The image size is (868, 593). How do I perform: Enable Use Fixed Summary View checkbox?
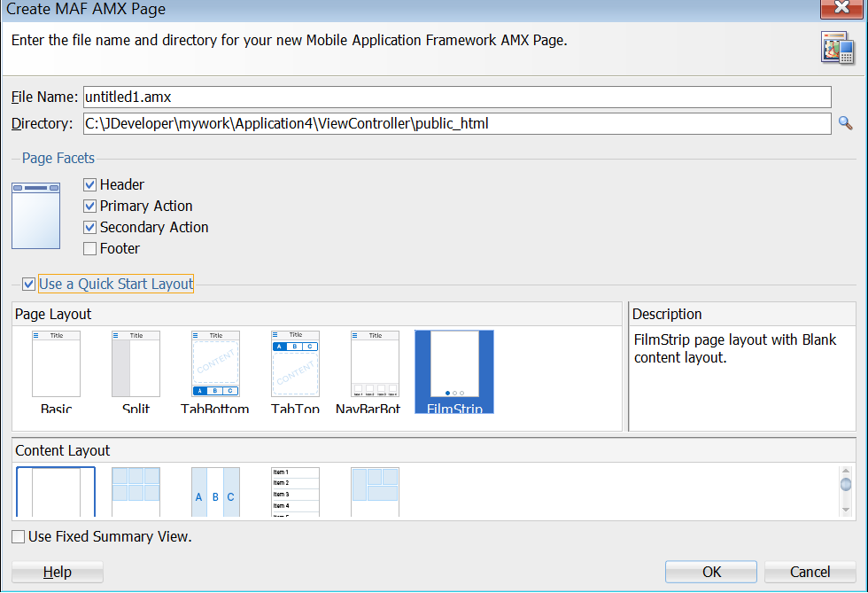(19, 536)
